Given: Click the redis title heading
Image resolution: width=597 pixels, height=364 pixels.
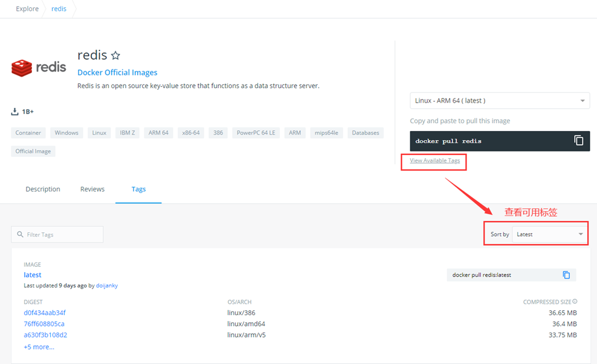Looking at the screenshot, I should (92, 55).
